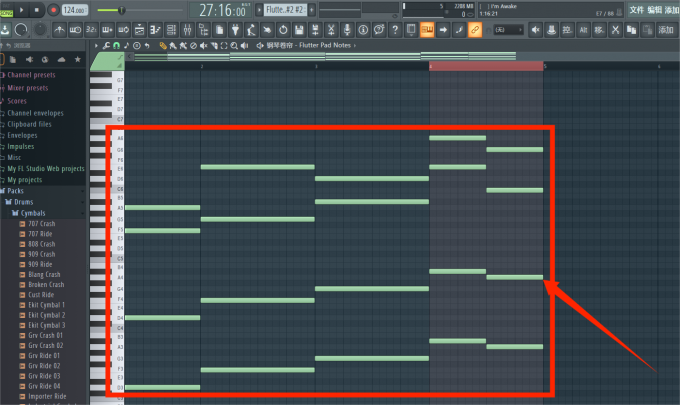Select the Zoom magnifier tool
This screenshot has width=680, height=405.
click(x=234, y=46)
